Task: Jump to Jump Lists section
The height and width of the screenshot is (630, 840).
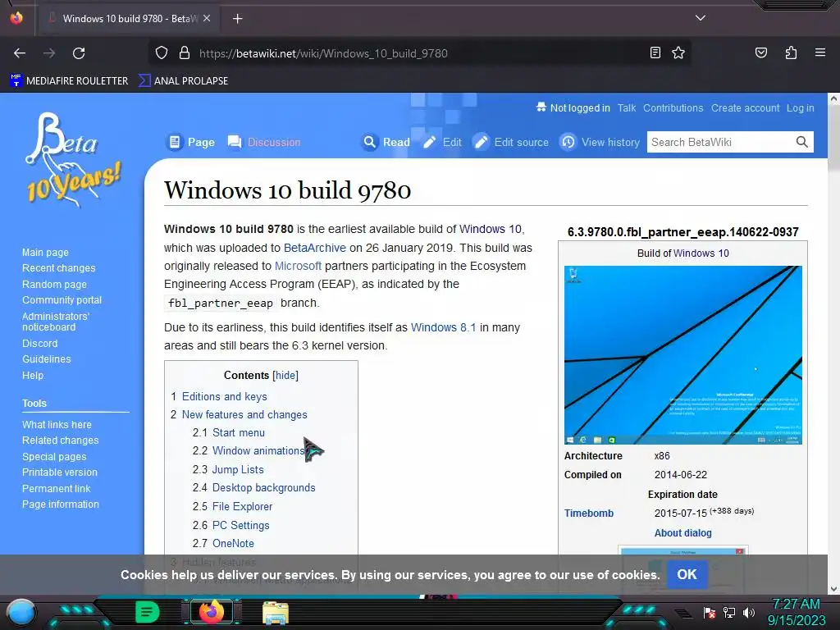Action: [238, 470]
